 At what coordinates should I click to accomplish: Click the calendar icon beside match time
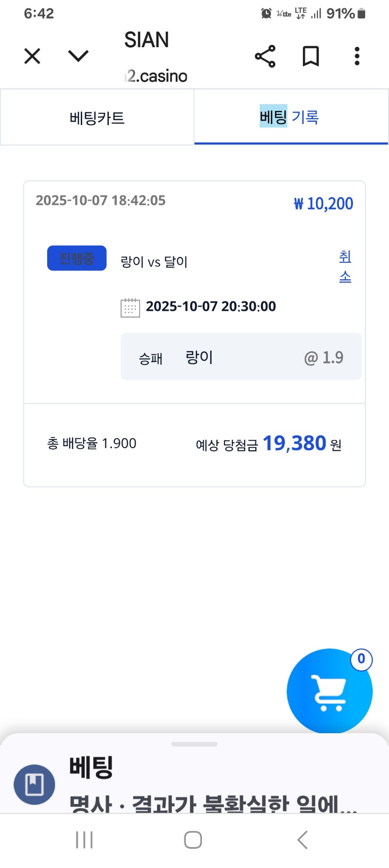coord(130,307)
